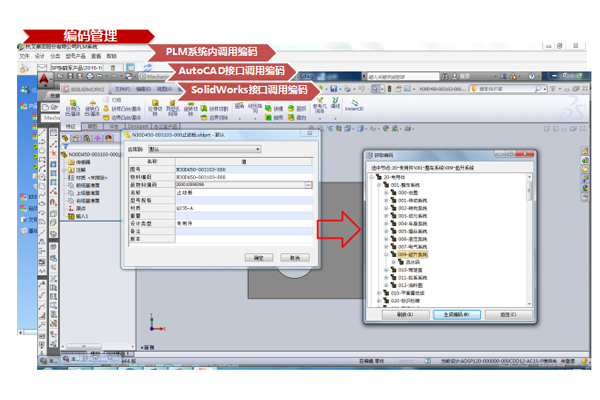
Task: Click the SolidWorks save disk icon
Action: [x=334, y=89]
